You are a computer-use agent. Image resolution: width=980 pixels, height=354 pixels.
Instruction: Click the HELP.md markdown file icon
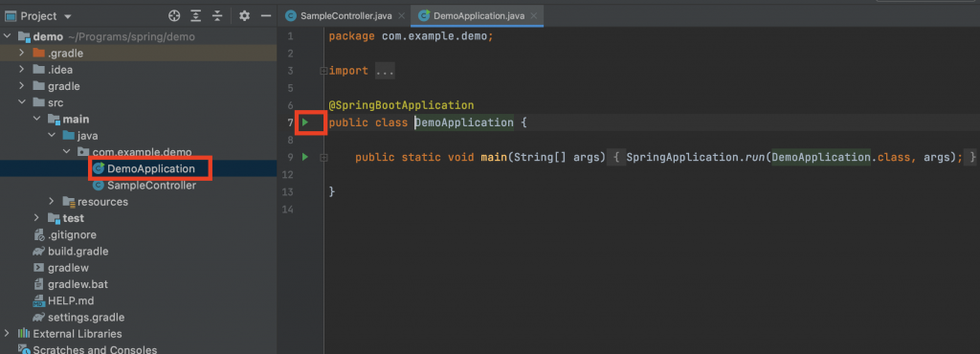tap(38, 300)
